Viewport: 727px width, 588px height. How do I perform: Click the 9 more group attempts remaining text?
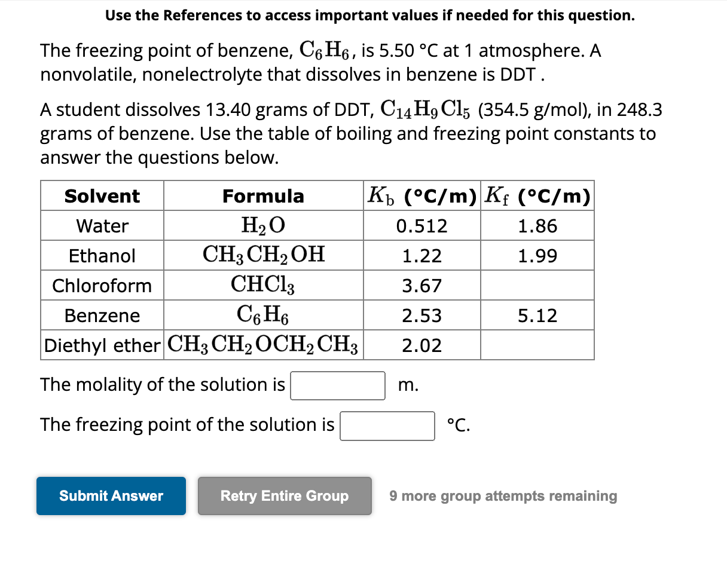tap(503, 495)
